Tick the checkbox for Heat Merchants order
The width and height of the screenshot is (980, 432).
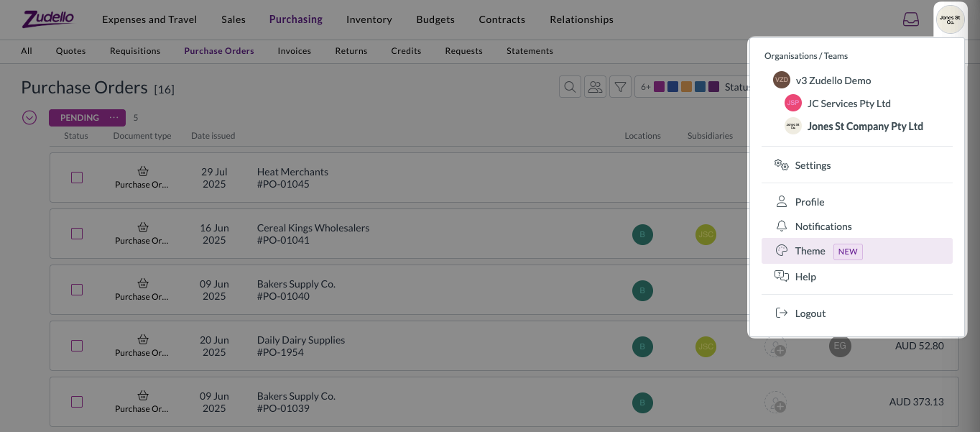click(77, 178)
